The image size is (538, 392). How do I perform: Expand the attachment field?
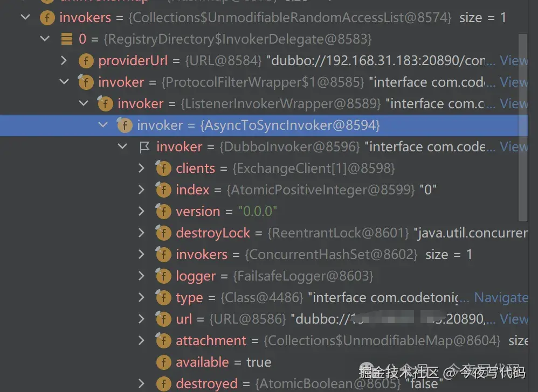[141, 340]
